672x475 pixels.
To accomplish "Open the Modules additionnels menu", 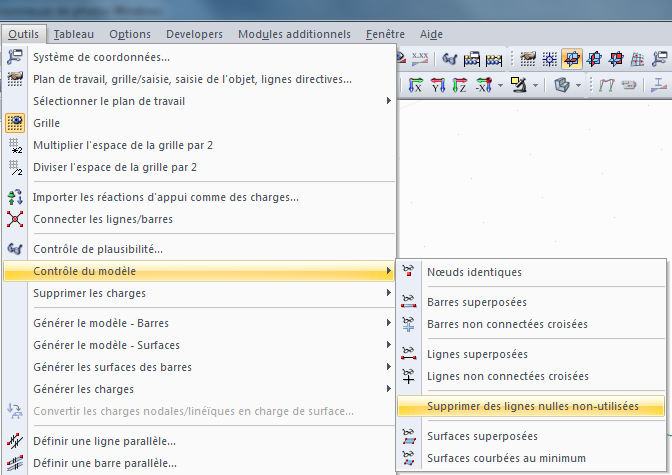I will pyautogui.click(x=294, y=34).
